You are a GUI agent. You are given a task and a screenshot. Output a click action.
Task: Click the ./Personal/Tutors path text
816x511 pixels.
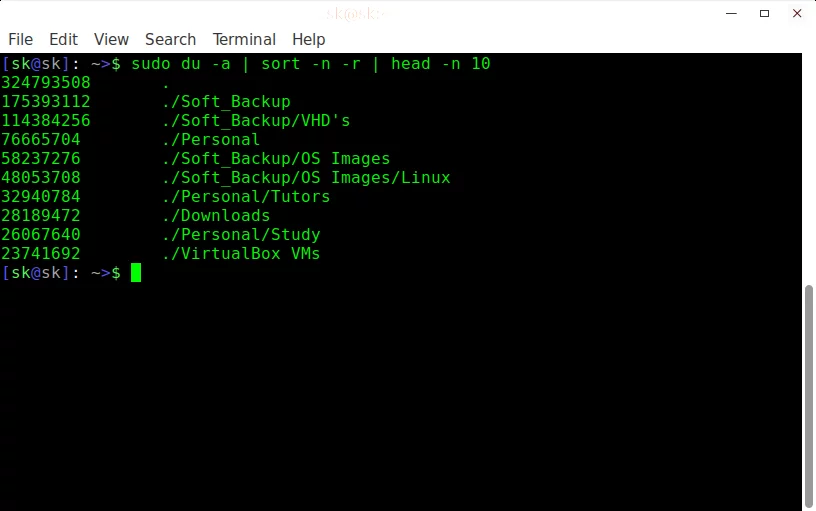coord(246,197)
